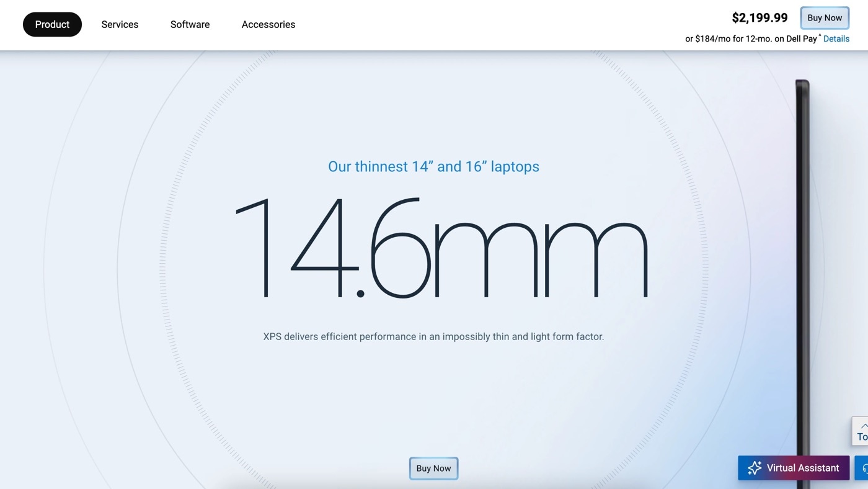Open Dell Pay Details link
This screenshot has width=868, height=489.
(x=836, y=38)
